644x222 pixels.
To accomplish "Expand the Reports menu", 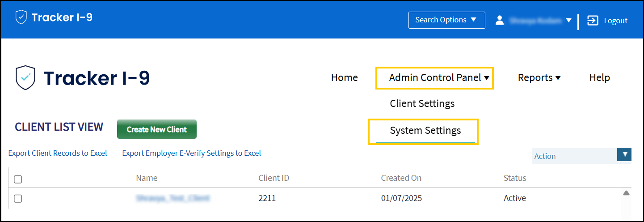I will (539, 78).
